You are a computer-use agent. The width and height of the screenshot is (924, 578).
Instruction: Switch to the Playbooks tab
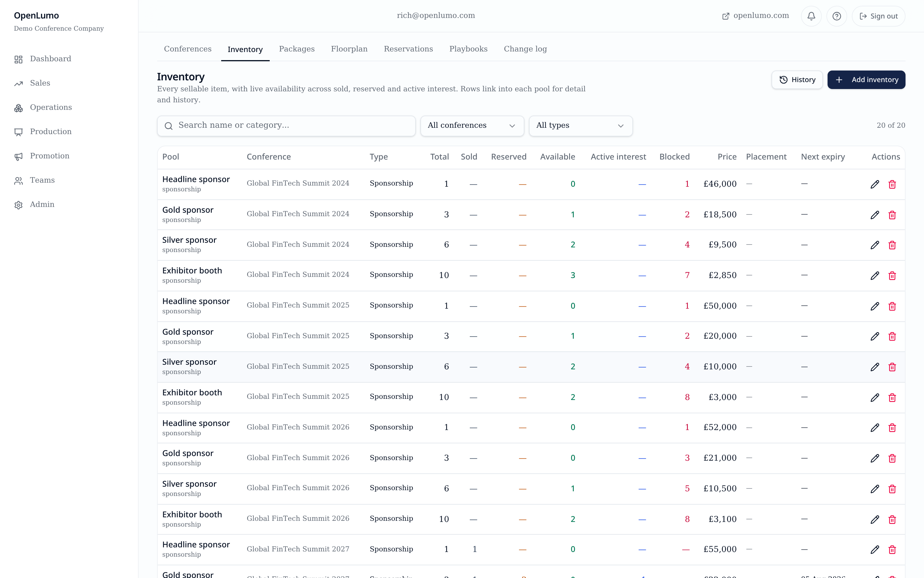coord(468,49)
